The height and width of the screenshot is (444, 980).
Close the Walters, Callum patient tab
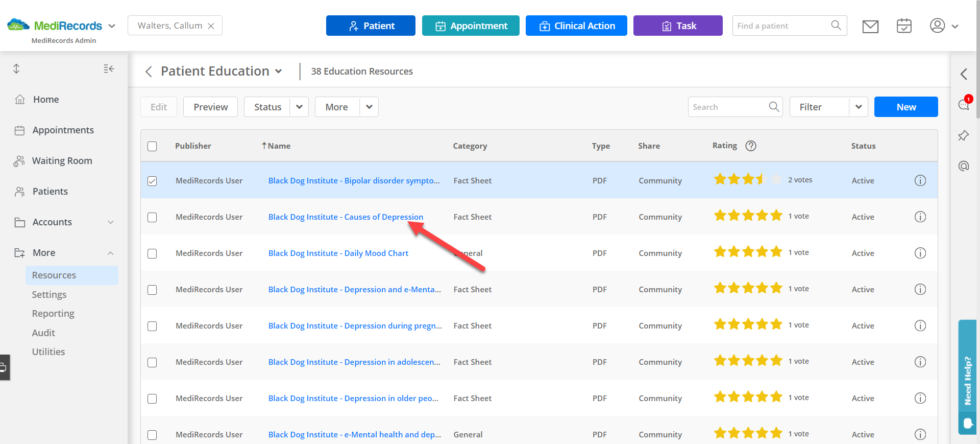tap(211, 26)
